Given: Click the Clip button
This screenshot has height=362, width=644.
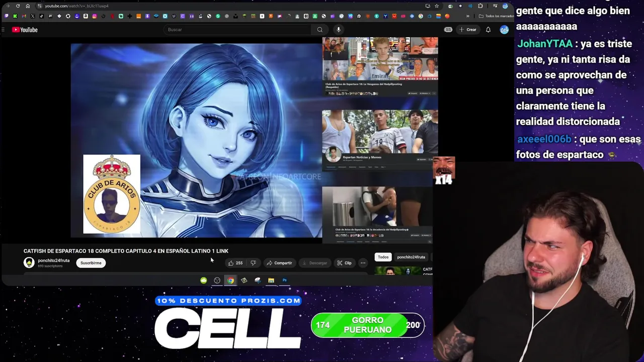Looking at the screenshot, I should pyautogui.click(x=345, y=263).
